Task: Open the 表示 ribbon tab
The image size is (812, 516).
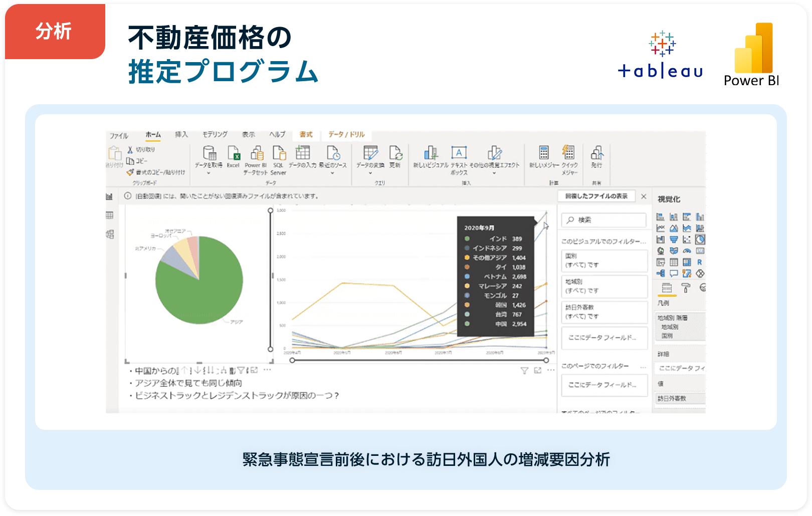Action: click(x=248, y=135)
